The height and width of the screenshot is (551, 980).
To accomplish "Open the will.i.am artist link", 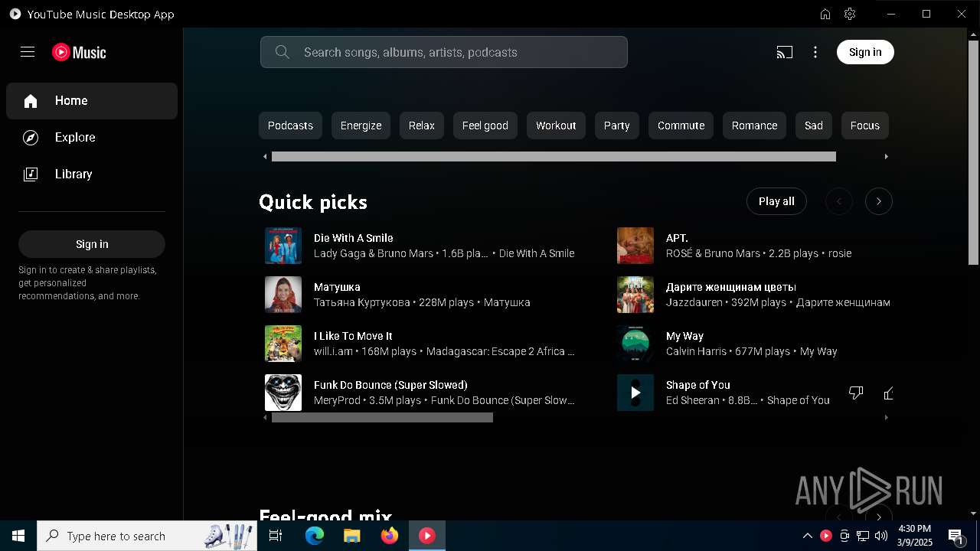I will pos(333,351).
